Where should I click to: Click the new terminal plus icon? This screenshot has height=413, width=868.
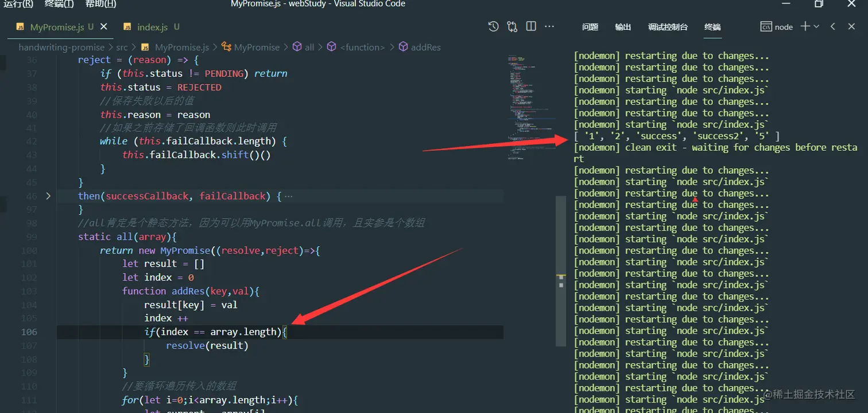point(805,26)
